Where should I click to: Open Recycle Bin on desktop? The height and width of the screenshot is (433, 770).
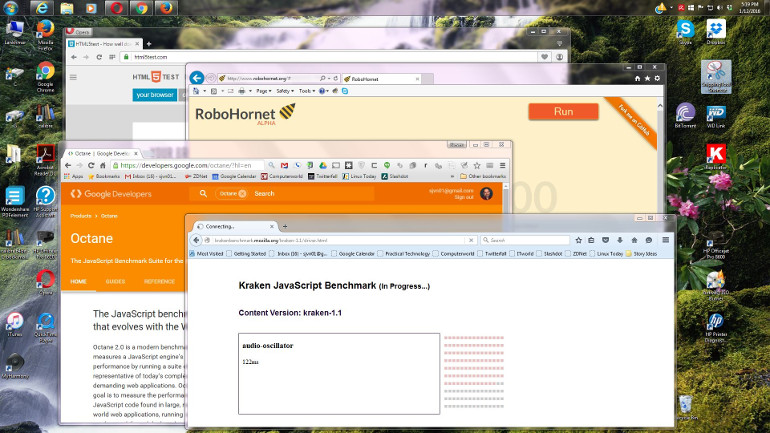[x=686, y=407]
